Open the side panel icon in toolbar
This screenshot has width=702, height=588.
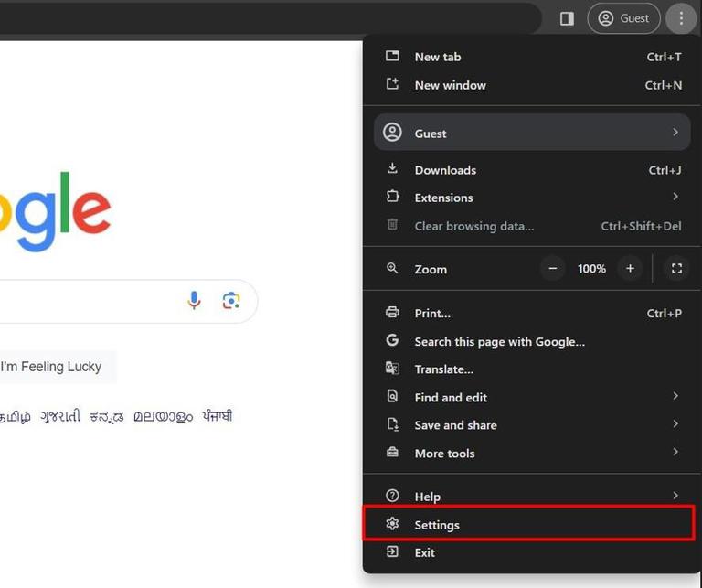click(x=567, y=19)
